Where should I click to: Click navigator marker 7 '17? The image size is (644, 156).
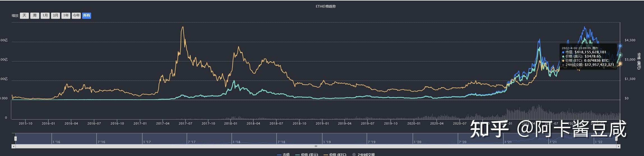191,142
